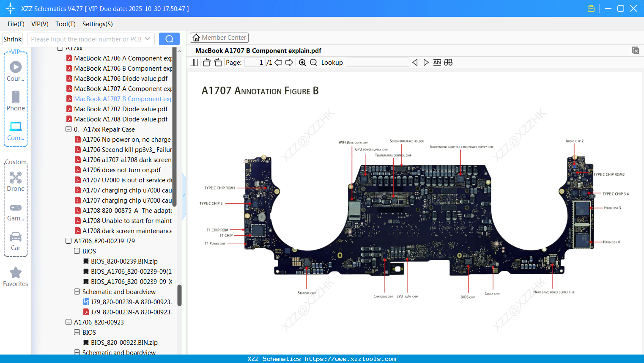
Task: Click the blue search button
Action: point(169,39)
